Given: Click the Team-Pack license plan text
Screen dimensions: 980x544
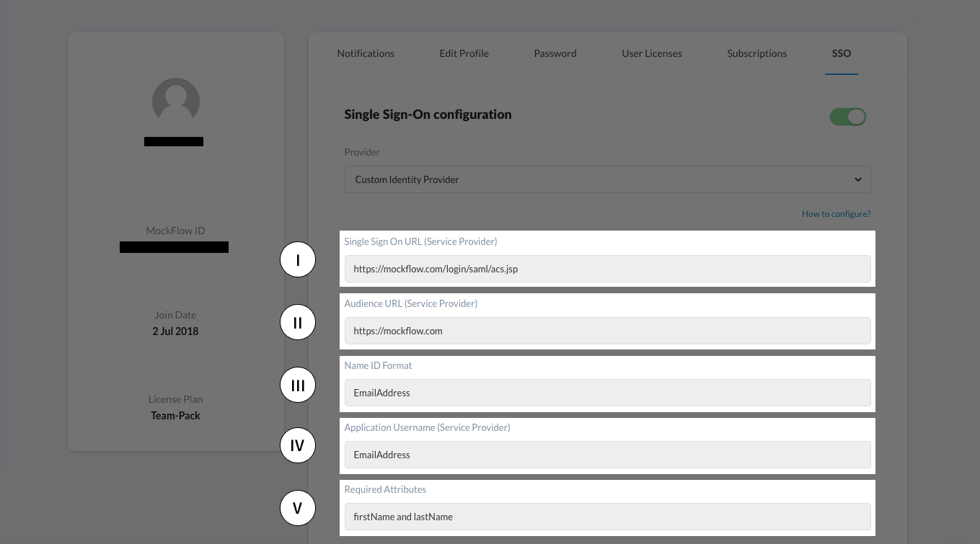Looking at the screenshot, I should pyautogui.click(x=176, y=416).
